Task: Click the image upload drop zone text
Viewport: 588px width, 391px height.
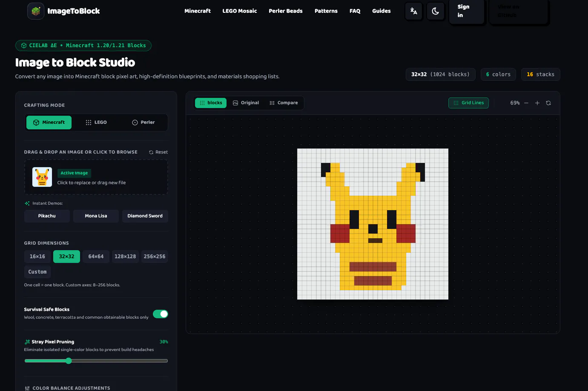Action: [x=92, y=183]
